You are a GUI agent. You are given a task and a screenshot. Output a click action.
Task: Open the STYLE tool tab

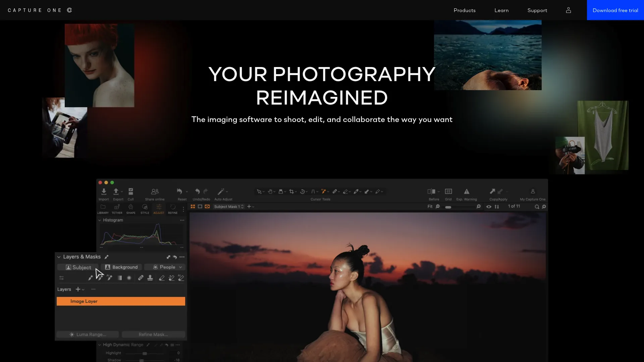pos(145,209)
